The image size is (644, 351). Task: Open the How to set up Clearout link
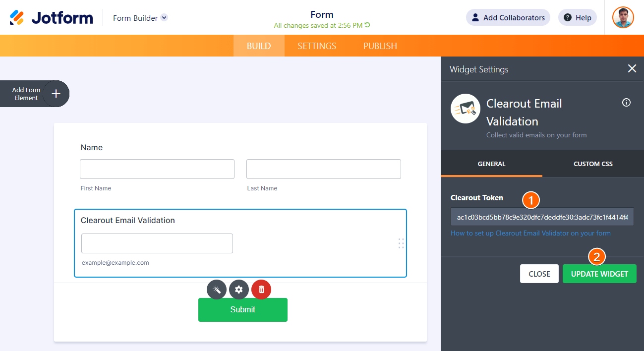click(530, 233)
